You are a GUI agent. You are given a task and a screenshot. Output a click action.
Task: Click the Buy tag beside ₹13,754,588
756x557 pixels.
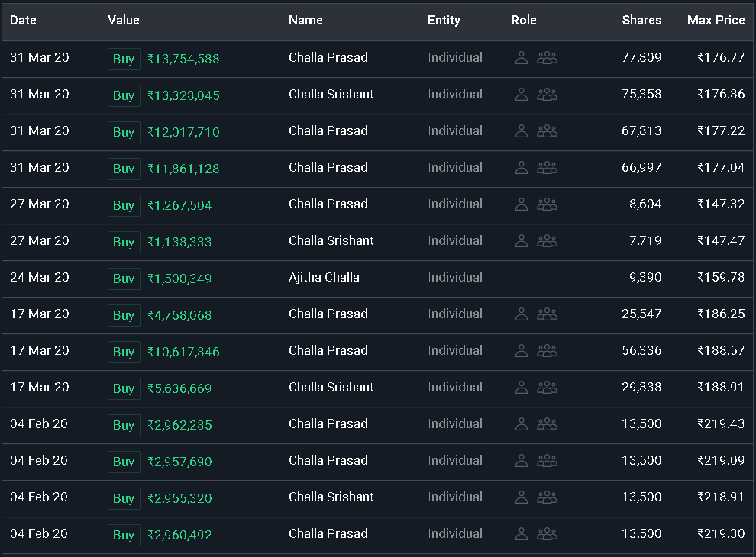click(124, 59)
